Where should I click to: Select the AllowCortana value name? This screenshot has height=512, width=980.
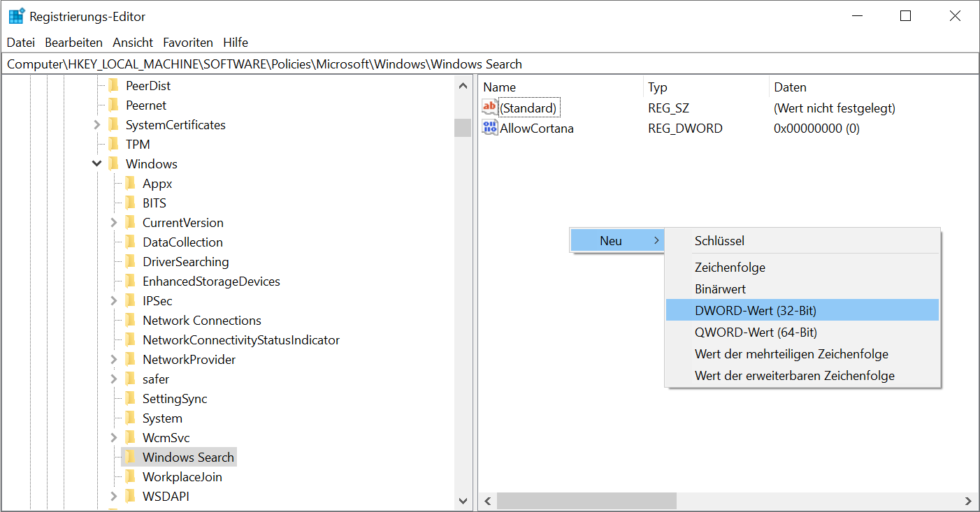coord(537,129)
